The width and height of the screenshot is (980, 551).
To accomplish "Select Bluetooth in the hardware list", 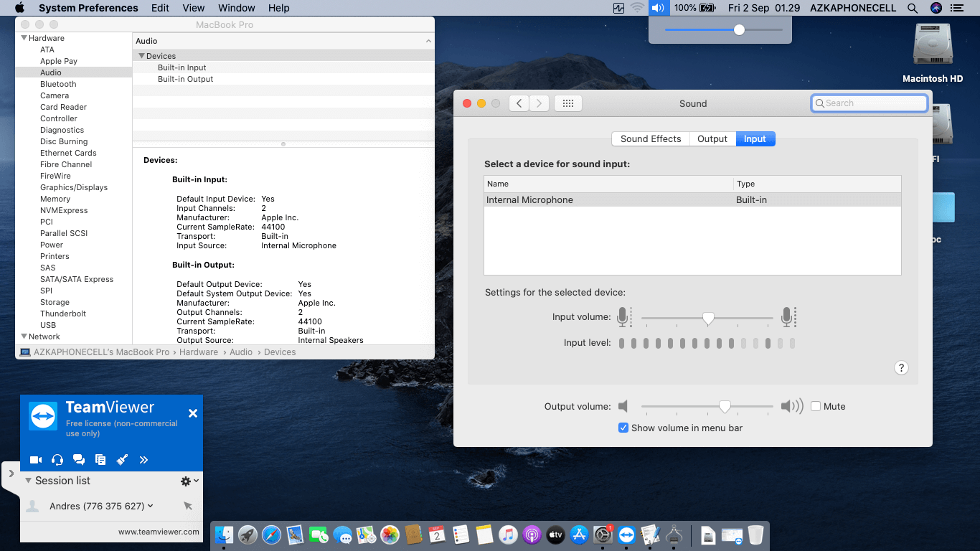I will coord(58,84).
